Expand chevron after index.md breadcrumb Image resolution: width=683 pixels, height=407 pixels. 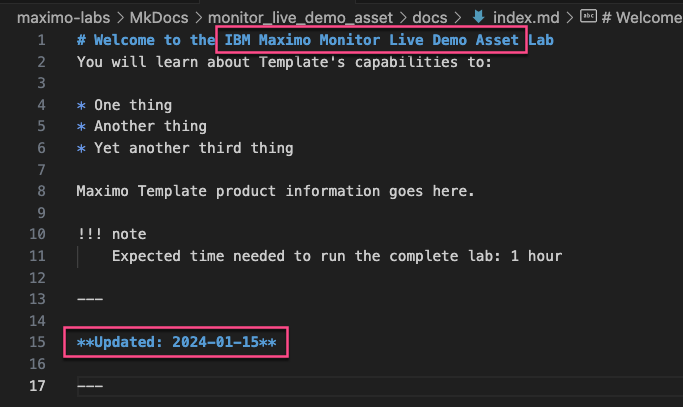coord(569,18)
